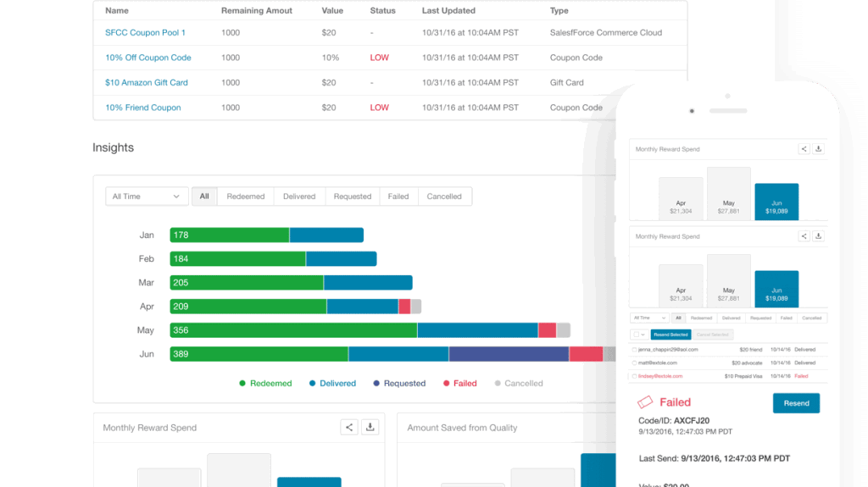The width and height of the screenshot is (868, 487).
Task: Tap the Redeemed tab on the phone screen
Action: click(701, 318)
